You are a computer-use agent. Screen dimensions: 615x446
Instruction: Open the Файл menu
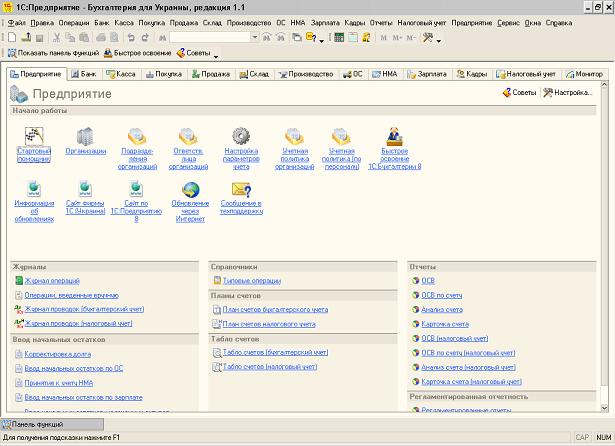click(x=16, y=23)
